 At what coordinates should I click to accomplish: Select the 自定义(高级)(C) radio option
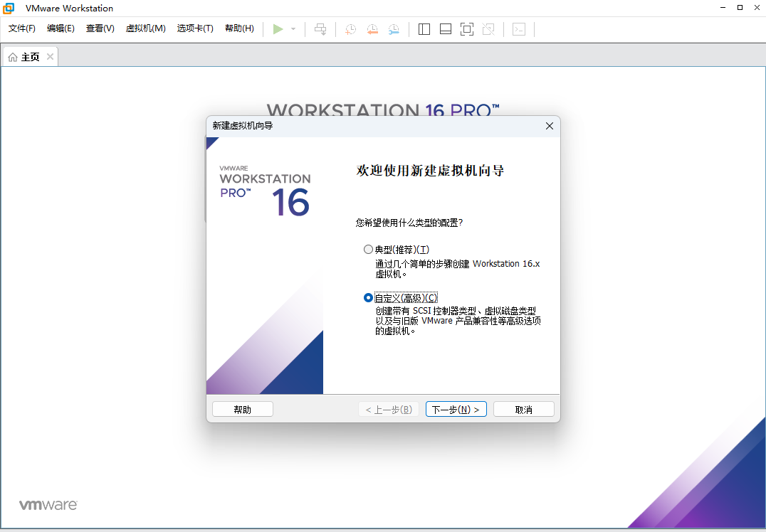click(368, 297)
